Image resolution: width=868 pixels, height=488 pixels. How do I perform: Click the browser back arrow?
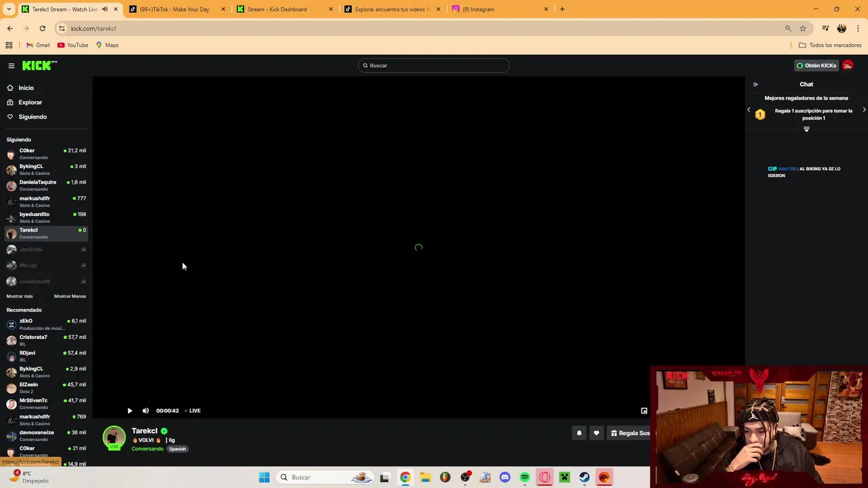coord(9,28)
